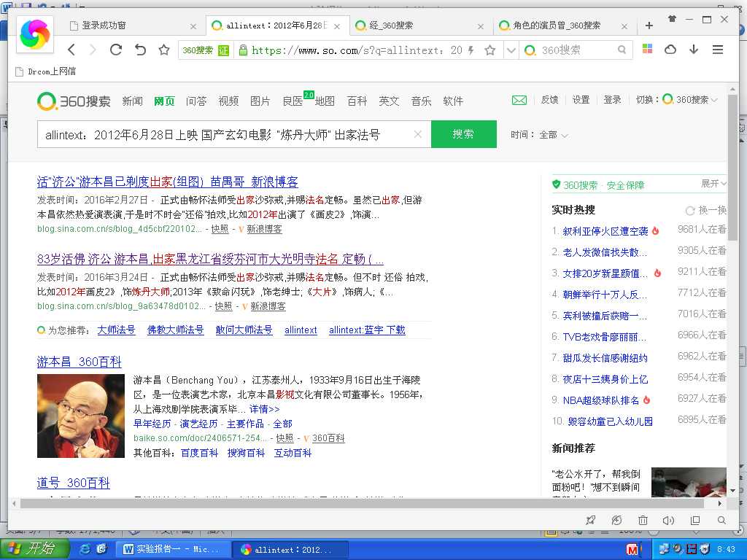Screen dimensions: 747x560
Task: Open result 活"济公"游本昌已剃度出家
Action: pyautogui.click(x=168, y=182)
